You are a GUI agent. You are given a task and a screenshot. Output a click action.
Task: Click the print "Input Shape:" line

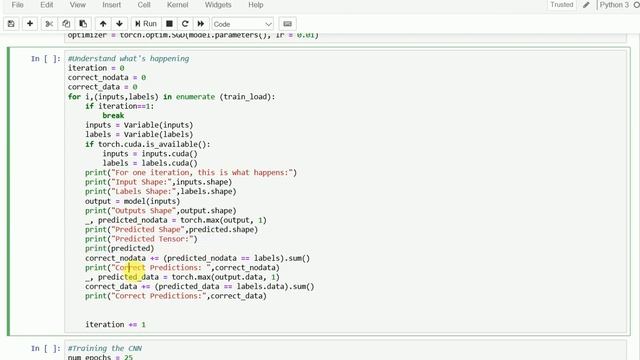pos(158,182)
